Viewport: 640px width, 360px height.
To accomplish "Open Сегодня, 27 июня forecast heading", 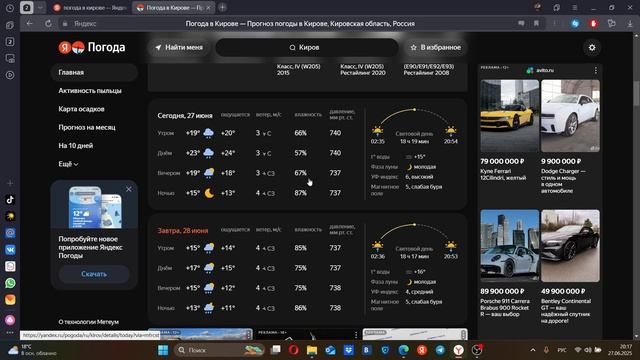I will (185, 116).
